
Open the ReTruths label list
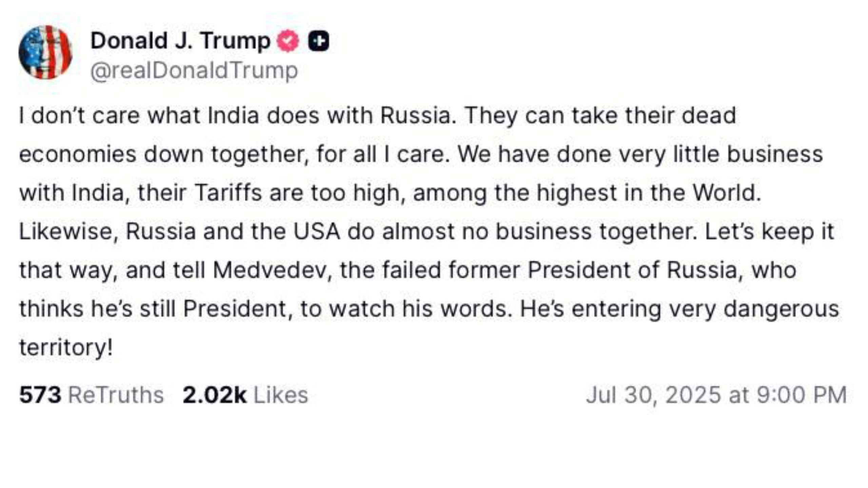116,395
